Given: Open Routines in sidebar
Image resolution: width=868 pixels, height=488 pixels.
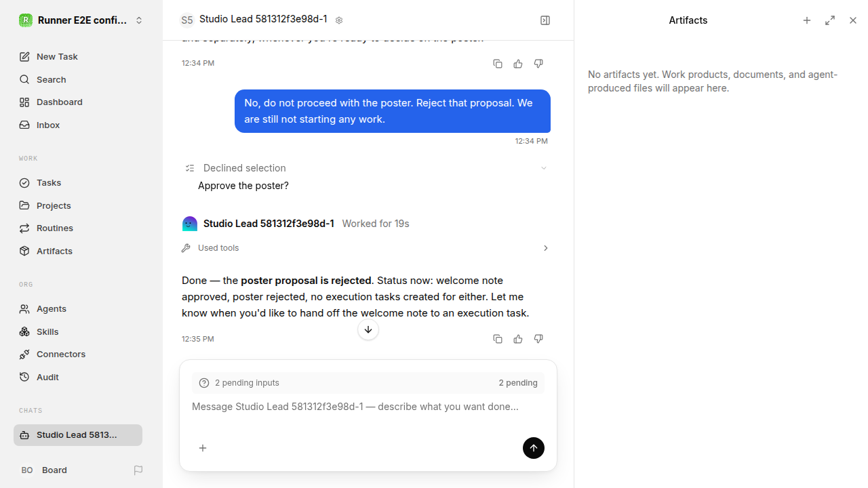Looking at the screenshot, I should [81, 228].
